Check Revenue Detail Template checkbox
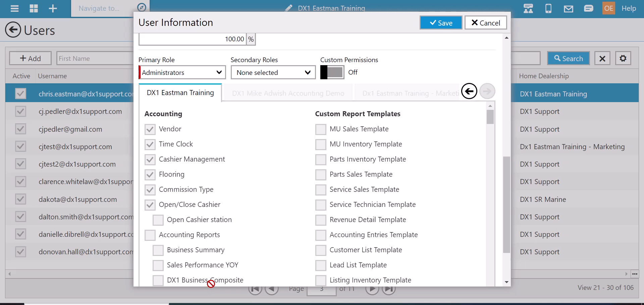This screenshot has width=644, height=305. point(321,220)
